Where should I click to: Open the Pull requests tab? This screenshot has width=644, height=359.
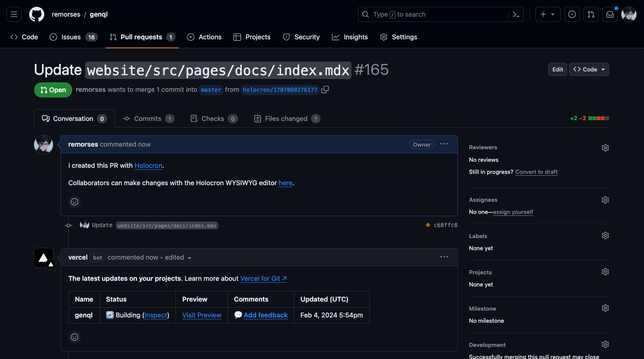click(142, 37)
